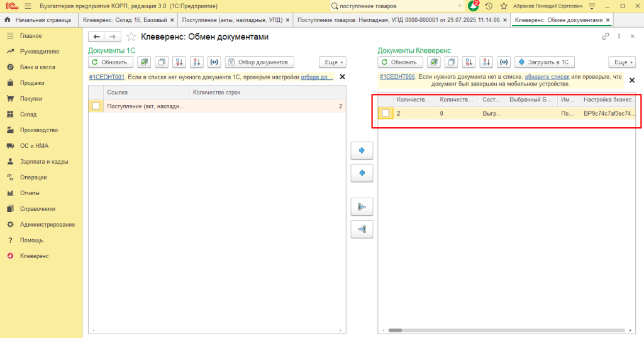Click the обновите список link
644x338 pixels.
point(547,77)
